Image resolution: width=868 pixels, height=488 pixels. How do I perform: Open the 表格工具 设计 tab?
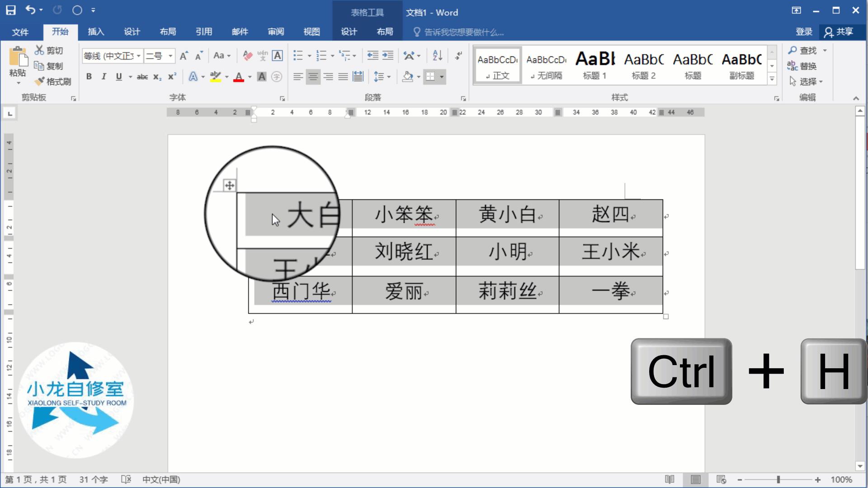(x=349, y=32)
